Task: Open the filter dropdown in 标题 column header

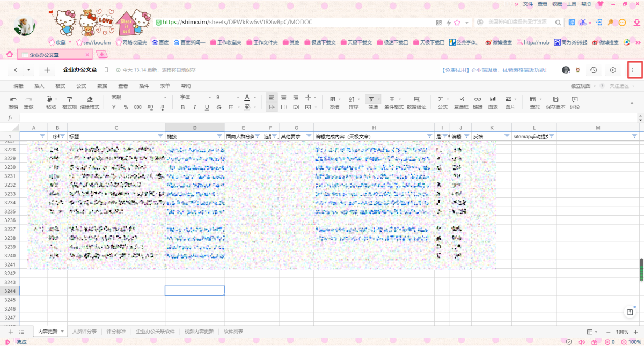Action: [160, 136]
